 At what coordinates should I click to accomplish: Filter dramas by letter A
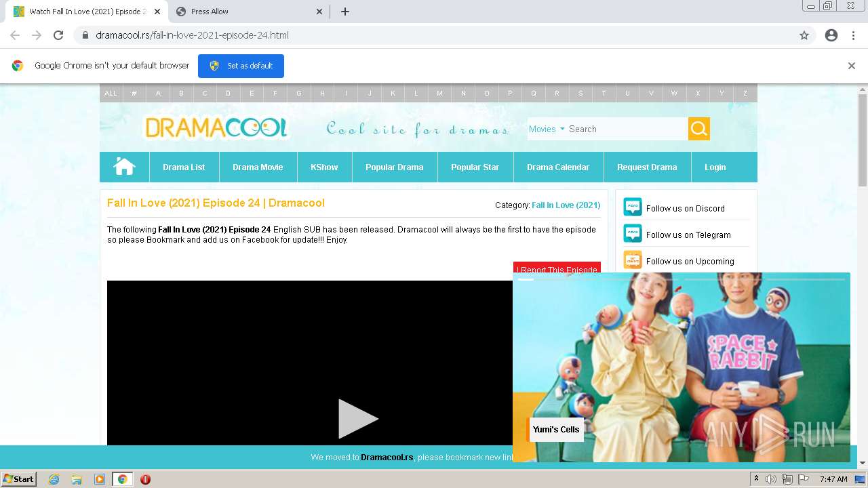[158, 94]
